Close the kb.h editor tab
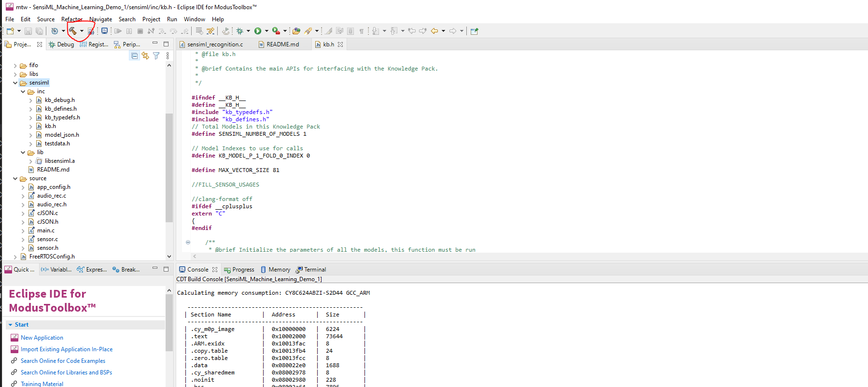The width and height of the screenshot is (868, 387). (x=340, y=44)
